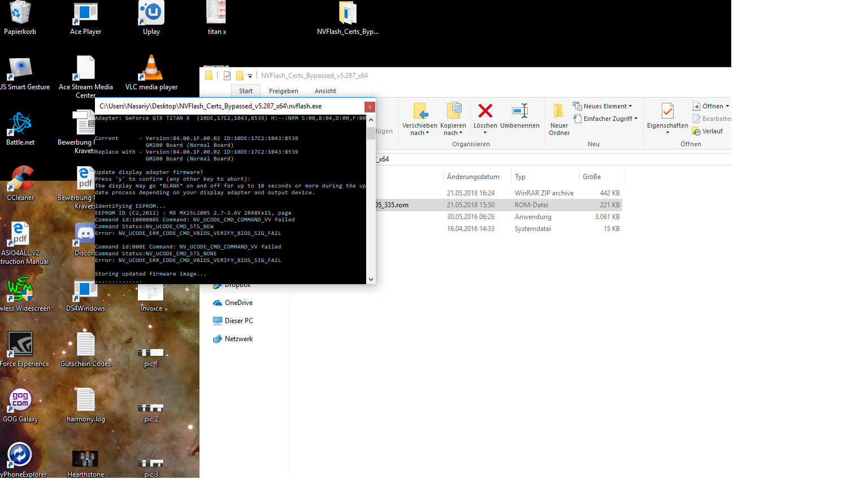
Task: Open the Flawless Widescreen desktop shortcut
Action: coord(21,294)
